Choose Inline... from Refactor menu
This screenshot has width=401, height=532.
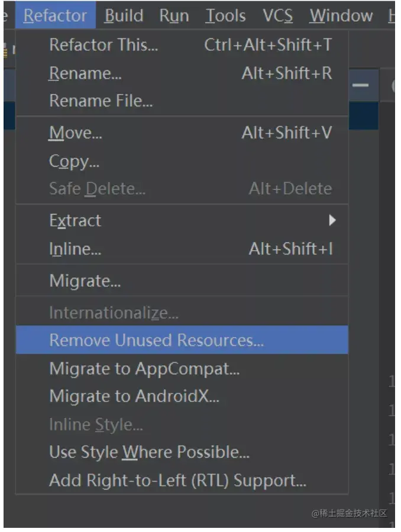pos(182,249)
